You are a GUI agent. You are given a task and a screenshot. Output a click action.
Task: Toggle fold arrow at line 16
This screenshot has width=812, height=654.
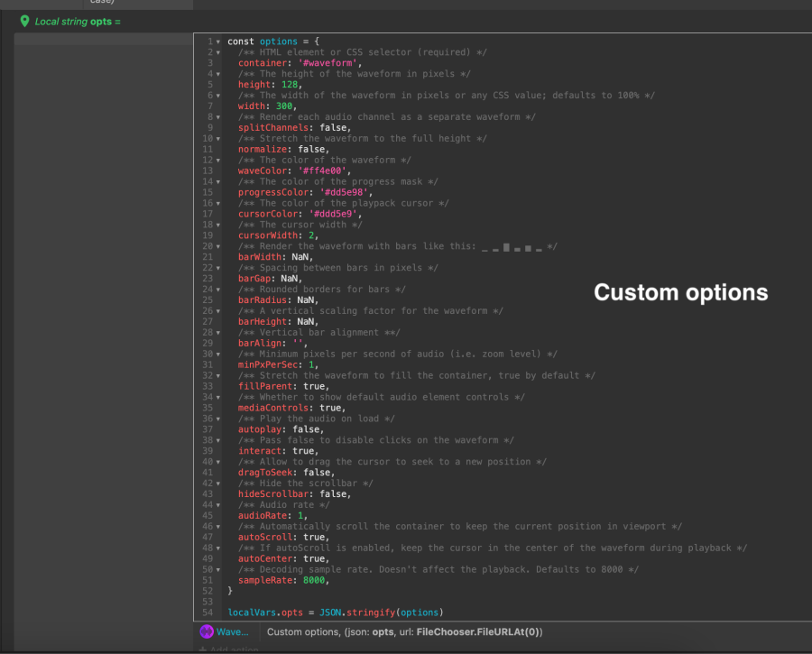click(218, 204)
